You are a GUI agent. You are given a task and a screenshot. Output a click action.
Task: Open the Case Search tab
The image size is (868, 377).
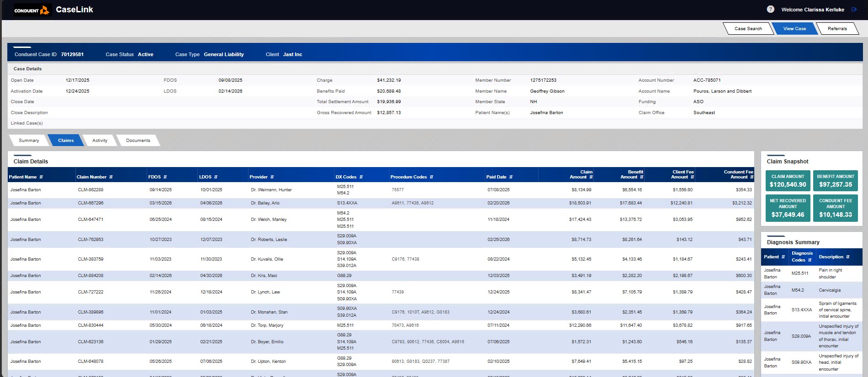point(748,29)
